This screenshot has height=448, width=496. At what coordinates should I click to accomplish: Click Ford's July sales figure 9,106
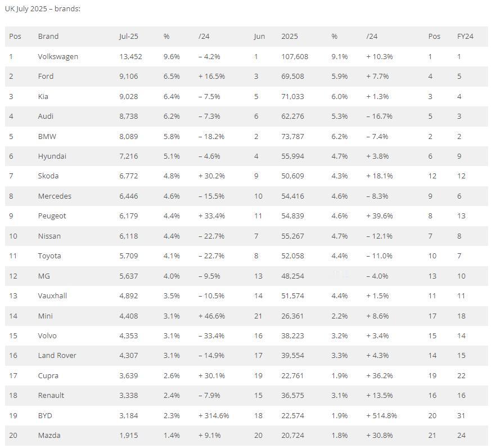128,77
